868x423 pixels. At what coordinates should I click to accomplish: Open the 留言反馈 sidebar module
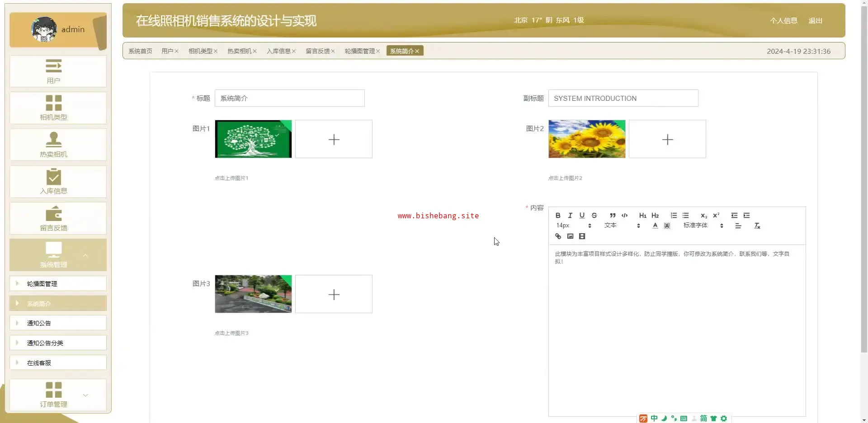pos(58,218)
